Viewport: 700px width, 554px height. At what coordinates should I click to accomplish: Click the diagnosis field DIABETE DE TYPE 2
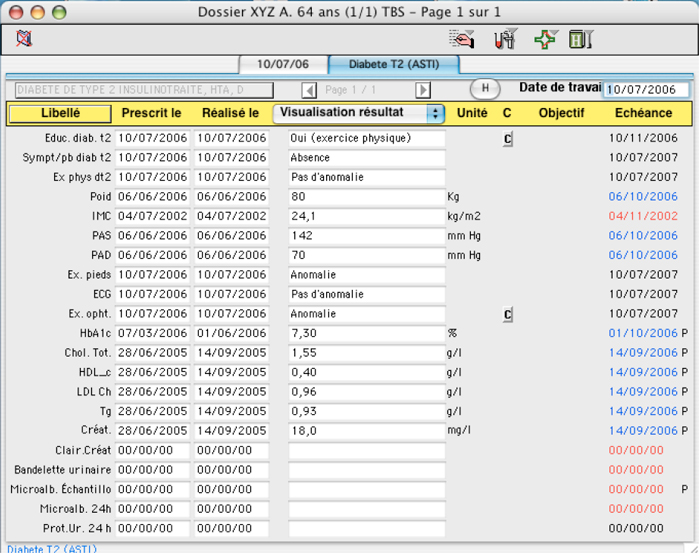(144, 90)
